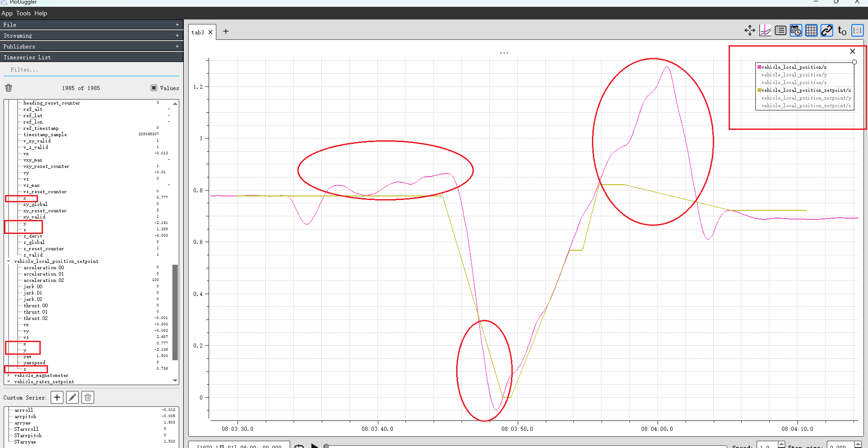Toggle vehicle_local_position/y in the legend
Viewport: 868px width, 448px height.
point(794,75)
